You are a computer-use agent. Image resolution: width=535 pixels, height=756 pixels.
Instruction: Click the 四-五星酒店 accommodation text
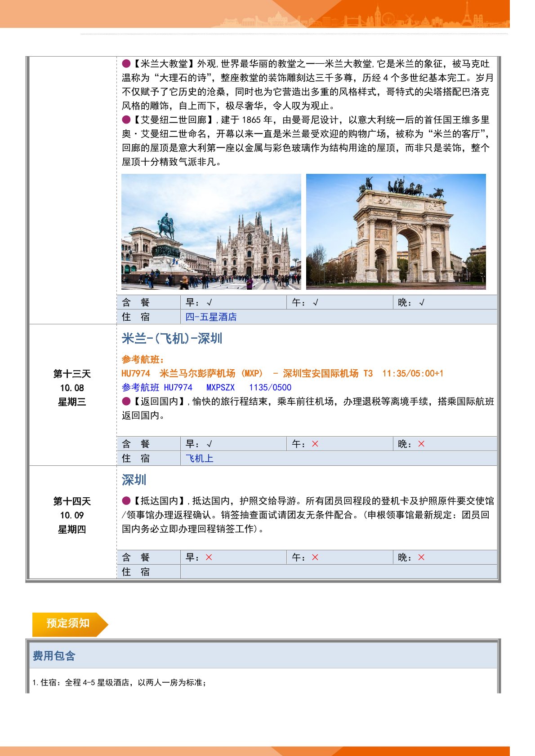[x=211, y=317]
